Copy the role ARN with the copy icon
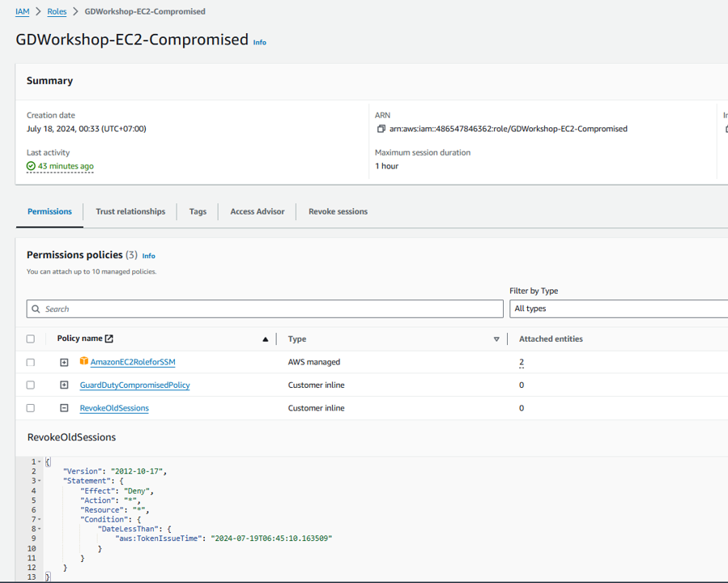 click(381, 129)
